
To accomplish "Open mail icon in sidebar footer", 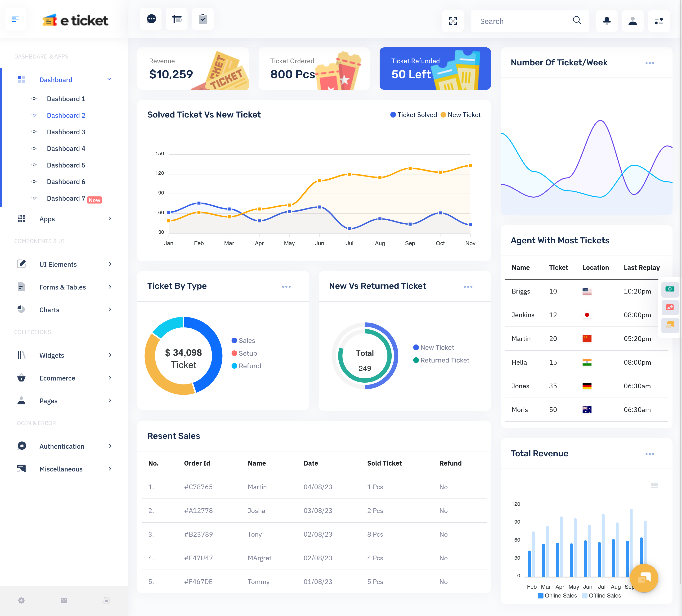I will click(64, 600).
